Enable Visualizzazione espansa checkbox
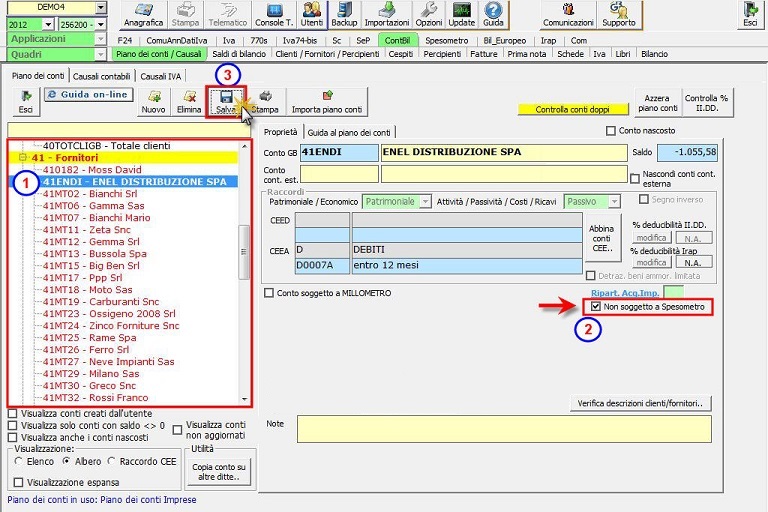The width and height of the screenshot is (768, 512). tap(19, 483)
